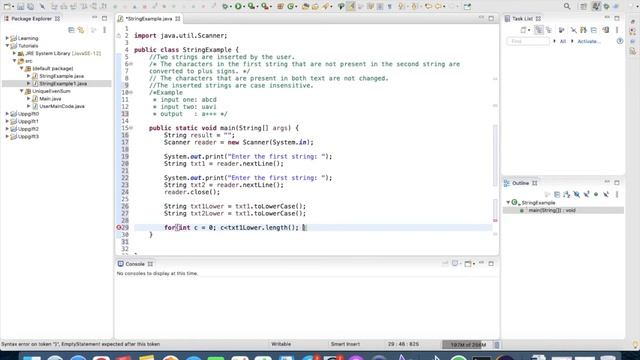
Task: Open the Task List view menu
Action: click(617, 30)
